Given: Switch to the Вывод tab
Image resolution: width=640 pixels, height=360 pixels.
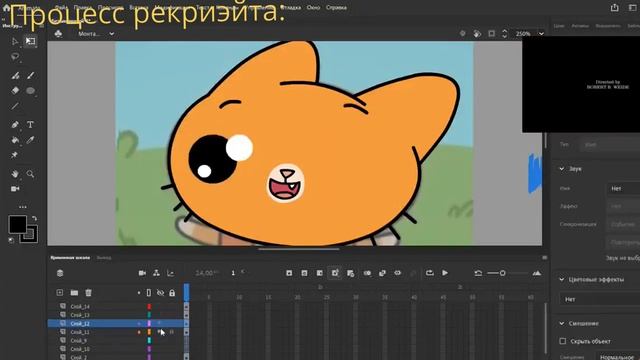Looking at the screenshot, I should [104, 258].
